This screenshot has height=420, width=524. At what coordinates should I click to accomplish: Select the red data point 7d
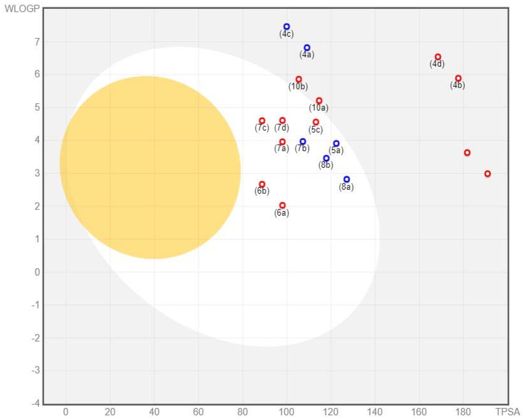tap(282, 121)
